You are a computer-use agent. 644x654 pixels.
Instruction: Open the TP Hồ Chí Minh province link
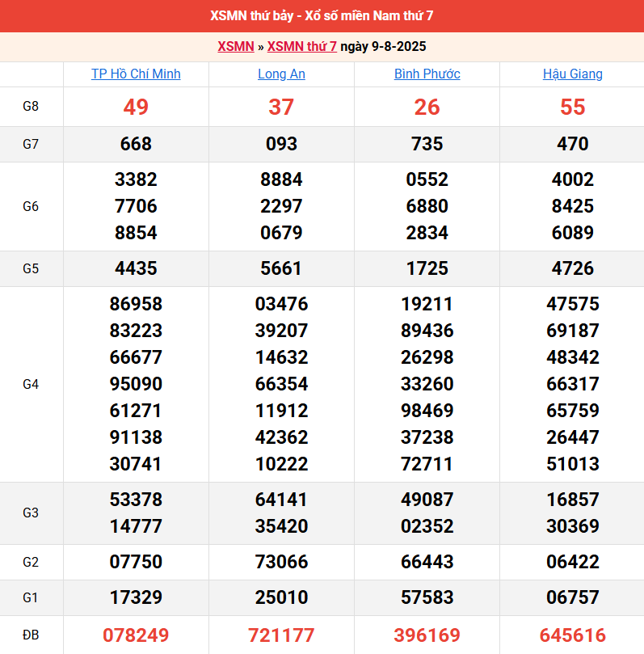coord(136,74)
